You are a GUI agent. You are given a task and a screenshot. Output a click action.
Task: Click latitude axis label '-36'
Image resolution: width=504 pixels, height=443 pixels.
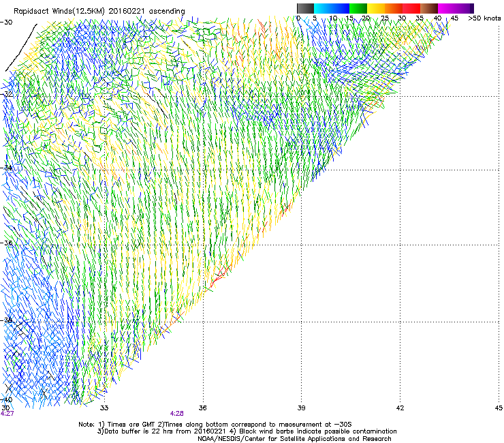click(x=6, y=243)
